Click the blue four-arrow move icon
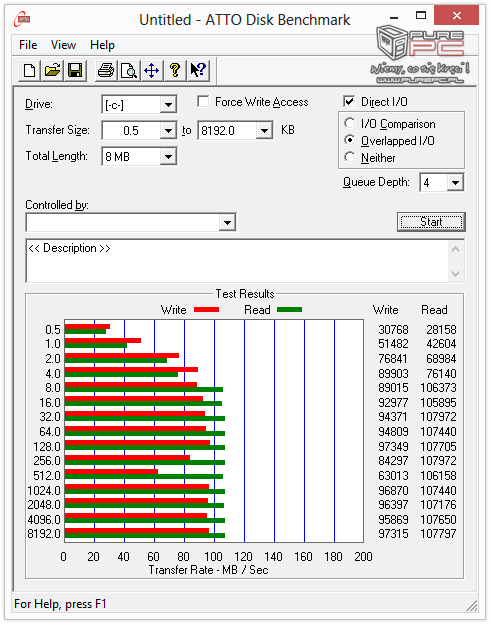Viewport: 490px width, 624px height. pyautogui.click(x=152, y=71)
